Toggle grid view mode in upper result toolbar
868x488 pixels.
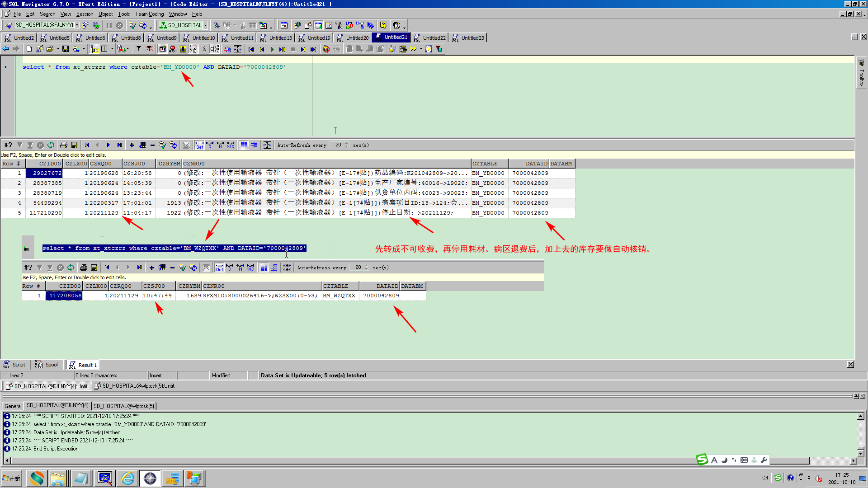(244, 145)
